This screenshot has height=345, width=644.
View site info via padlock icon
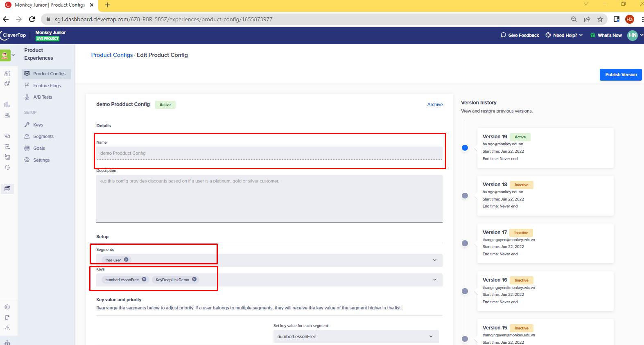click(x=48, y=19)
